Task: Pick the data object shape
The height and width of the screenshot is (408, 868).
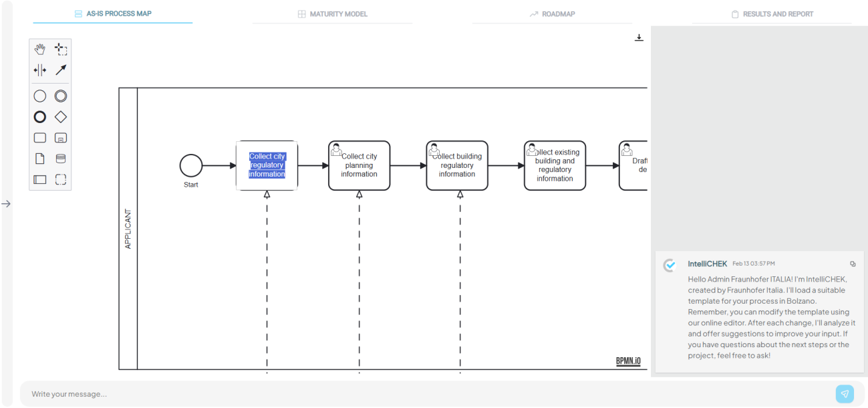Action: coord(40,159)
